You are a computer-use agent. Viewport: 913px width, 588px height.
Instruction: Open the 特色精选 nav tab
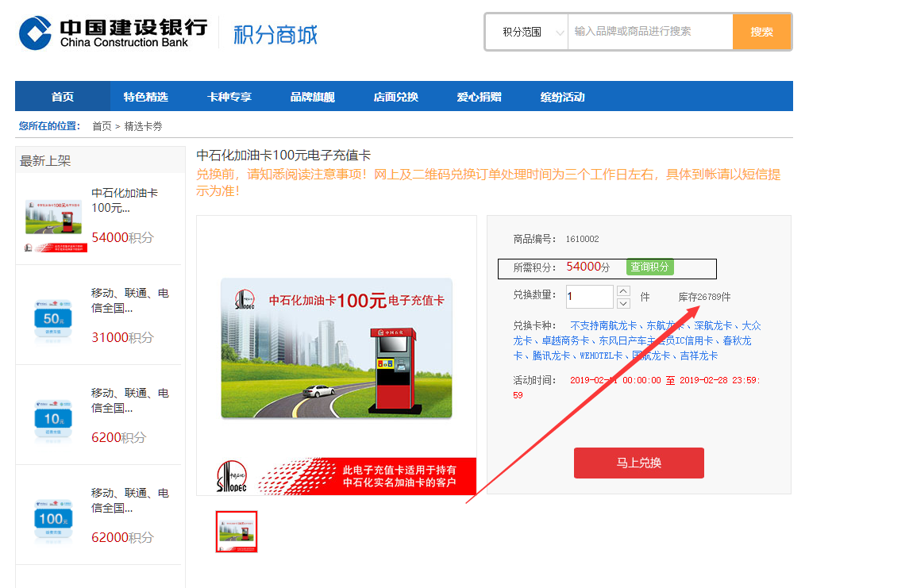145,97
